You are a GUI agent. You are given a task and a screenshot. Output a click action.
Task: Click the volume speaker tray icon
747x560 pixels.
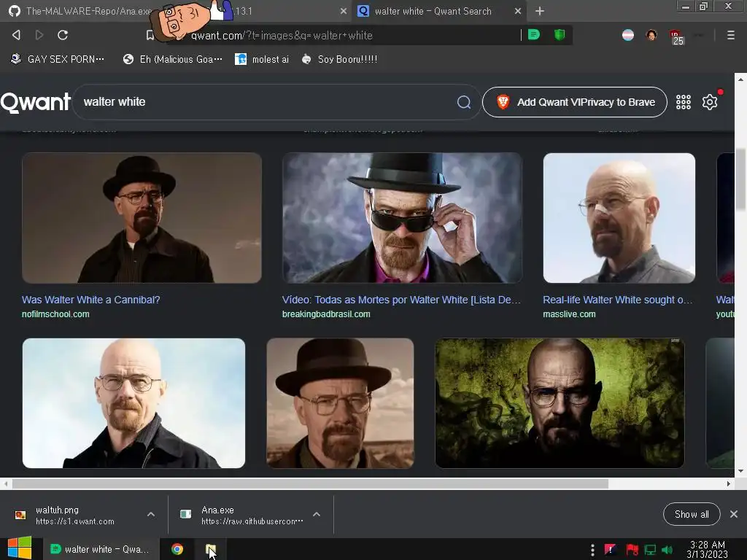pos(667,550)
